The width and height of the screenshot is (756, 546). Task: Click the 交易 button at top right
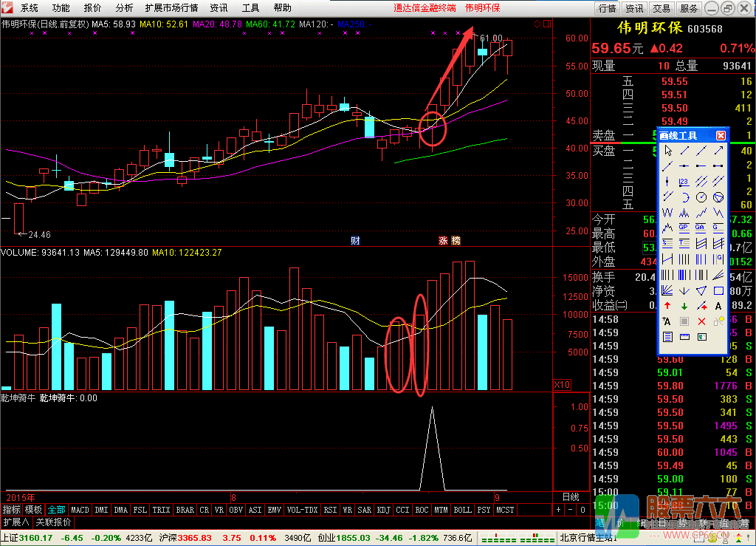(661, 8)
